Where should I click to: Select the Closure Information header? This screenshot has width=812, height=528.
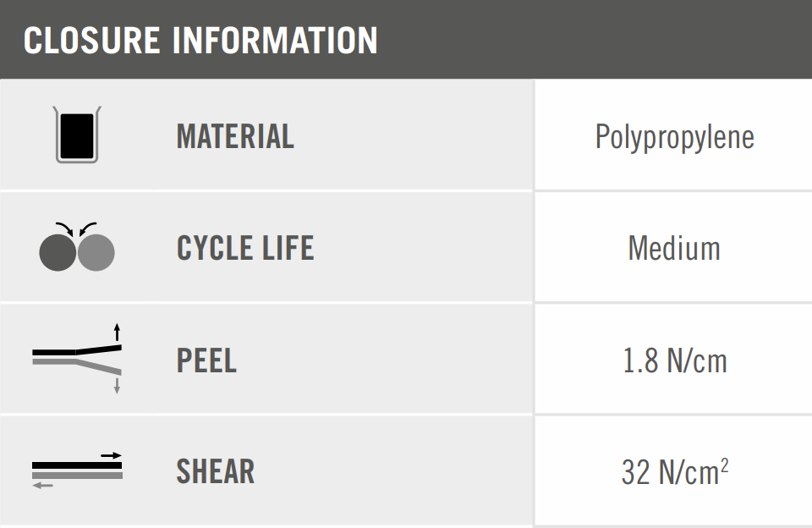200,40
